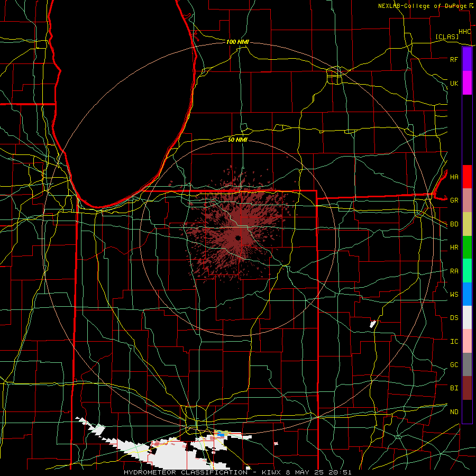Image resolution: width=476 pixels, height=476 pixels.
Task: Click the 50 NMI range ring label
Action: (x=237, y=140)
